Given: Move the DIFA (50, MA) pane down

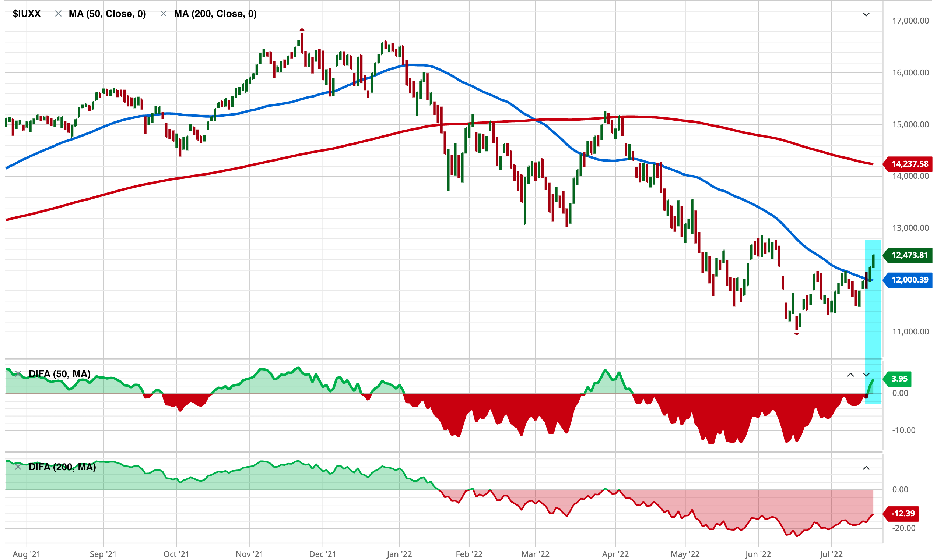Looking at the screenshot, I should pos(866,375).
